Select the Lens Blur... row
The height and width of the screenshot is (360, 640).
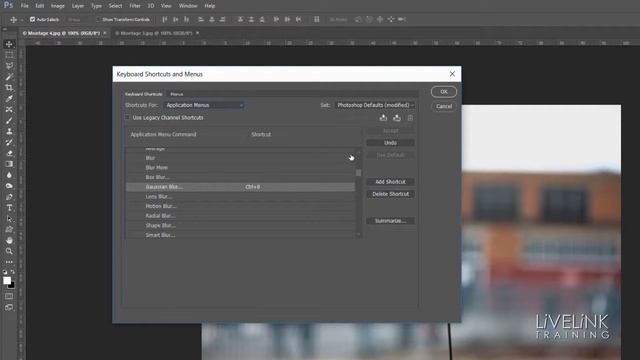(240, 196)
